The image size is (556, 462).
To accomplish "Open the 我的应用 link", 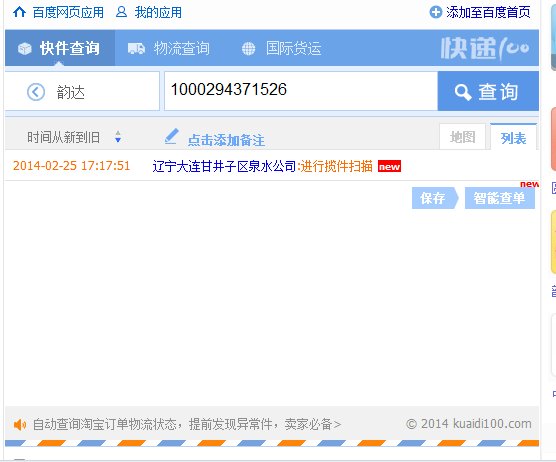I will pos(158,12).
